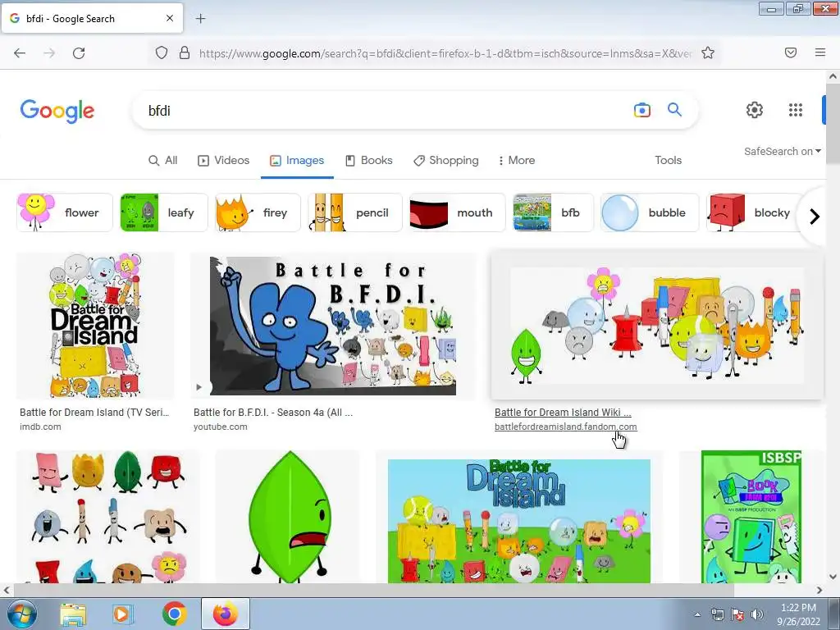
Task: Open a new tab with plus button
Action: (x=200, y=19)
